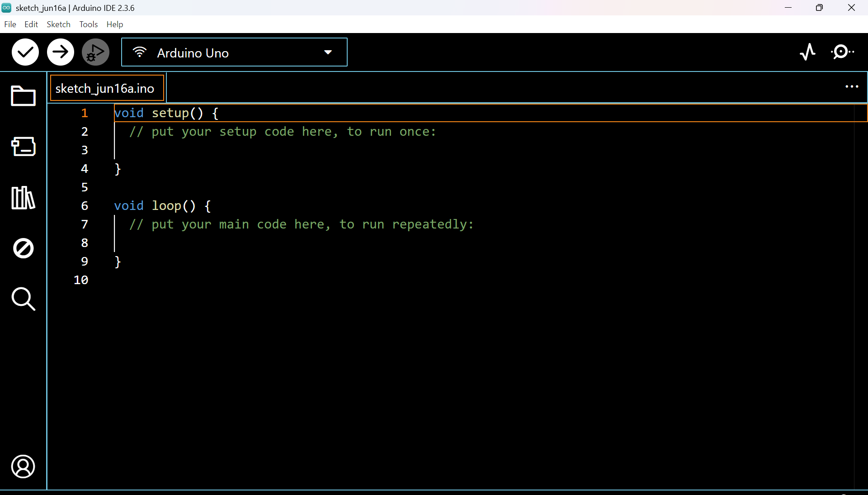
Task: Click the user account profile icon
Action: [23, 467]
